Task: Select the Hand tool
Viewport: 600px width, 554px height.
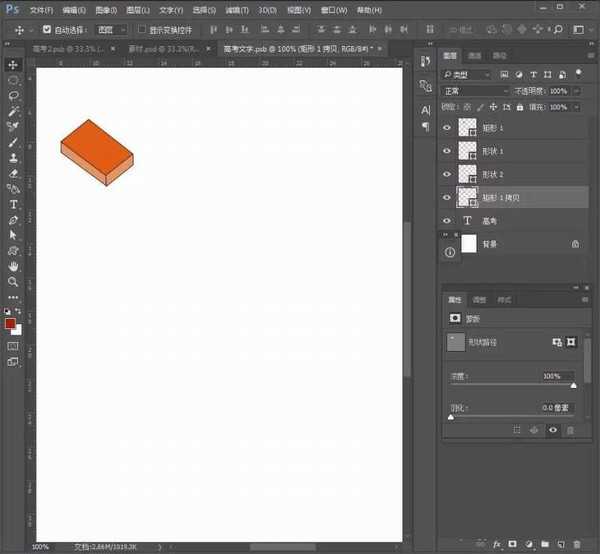Action: pos(13,267)
